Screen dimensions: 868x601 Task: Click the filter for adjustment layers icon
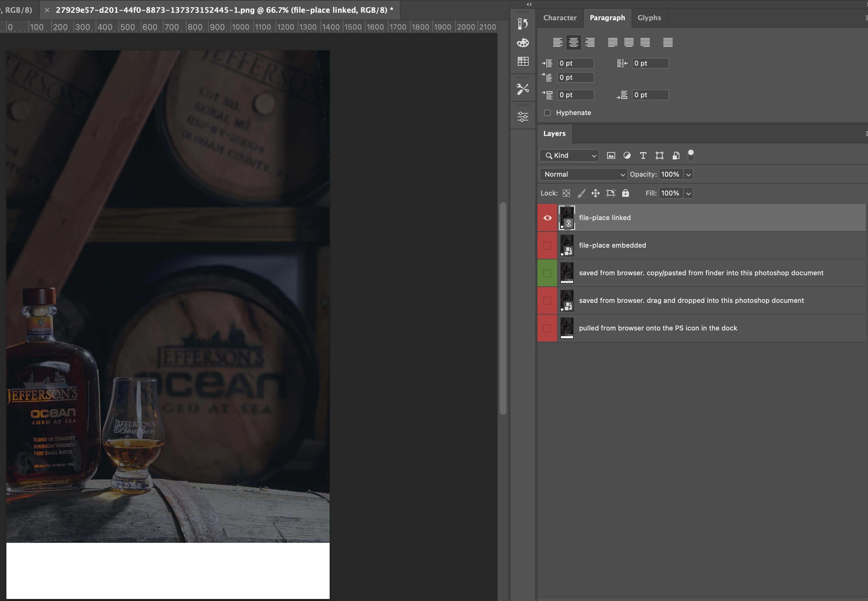pyautogui.click(x=627, y=155)
